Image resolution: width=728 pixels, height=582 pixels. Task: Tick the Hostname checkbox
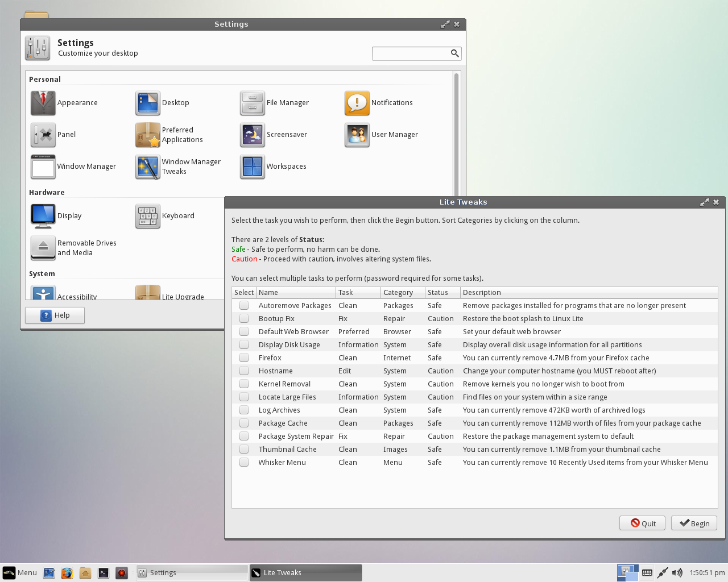tap(244, 371)
